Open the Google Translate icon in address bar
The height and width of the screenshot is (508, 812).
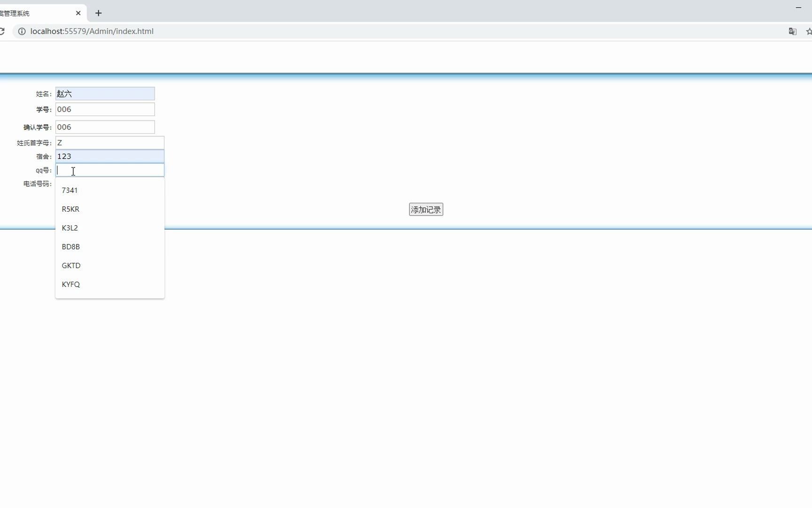793,31
